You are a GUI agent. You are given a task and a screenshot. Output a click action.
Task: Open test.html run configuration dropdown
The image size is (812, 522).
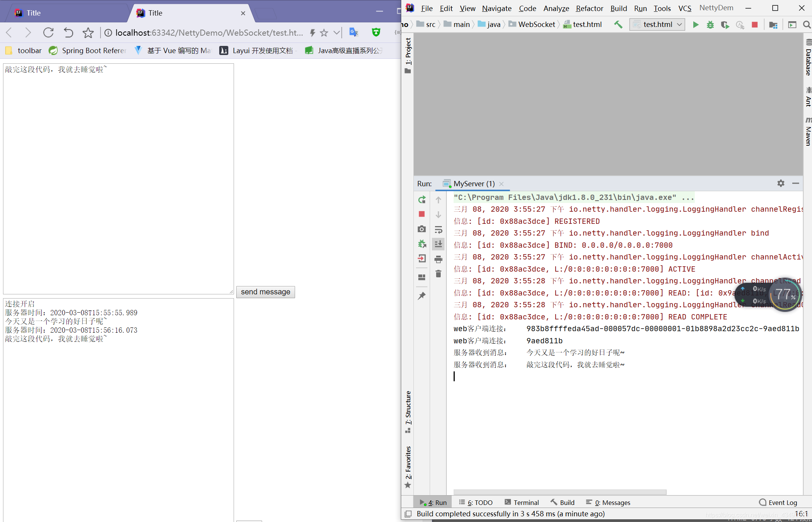tap(657, 25)
